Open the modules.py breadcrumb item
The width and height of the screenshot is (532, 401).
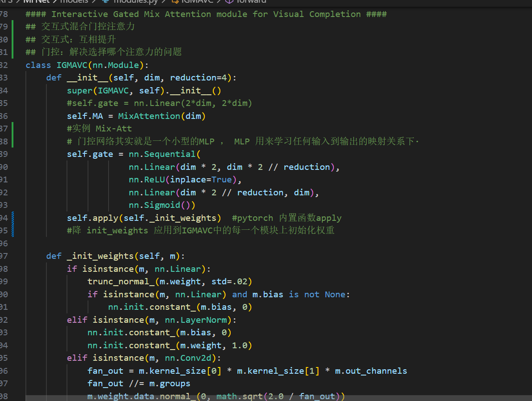pyautogui.click(x=131, y=2)
